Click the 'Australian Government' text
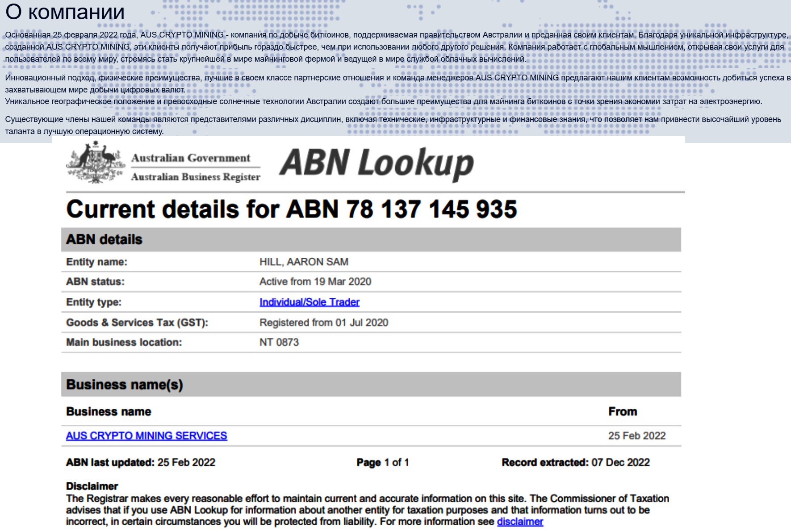 191,158
